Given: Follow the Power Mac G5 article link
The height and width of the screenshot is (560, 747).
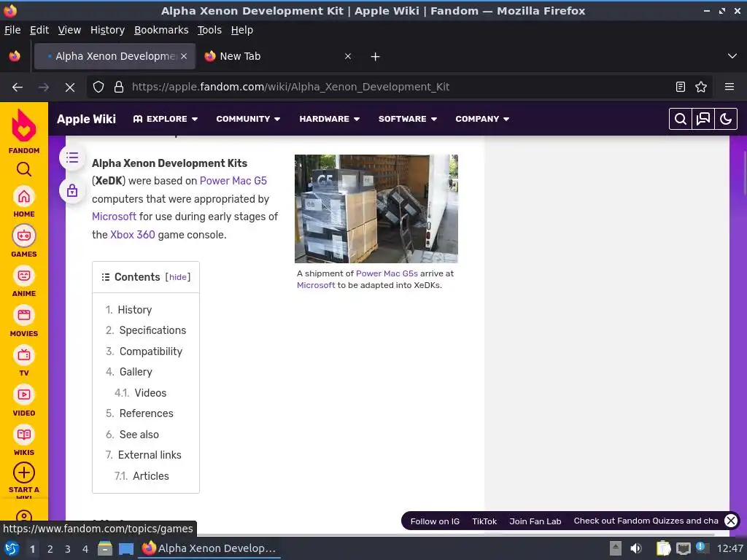Looking at the screenshot, I should (233, 181).
